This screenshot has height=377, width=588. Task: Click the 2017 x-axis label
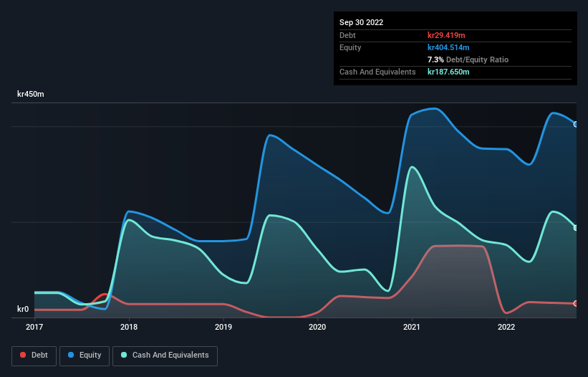click(x=34, y=327)
